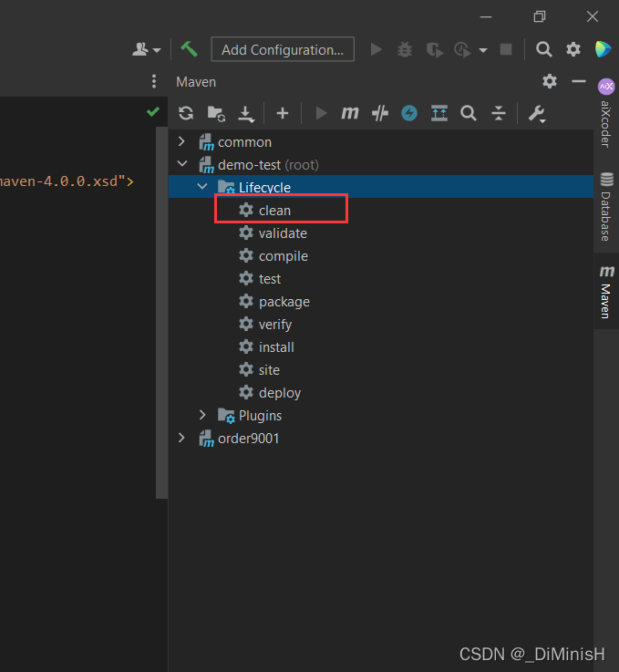The height and width of the screenshot is (672, 619).
Task: Add Maven project plus icon
Action: 283,113
